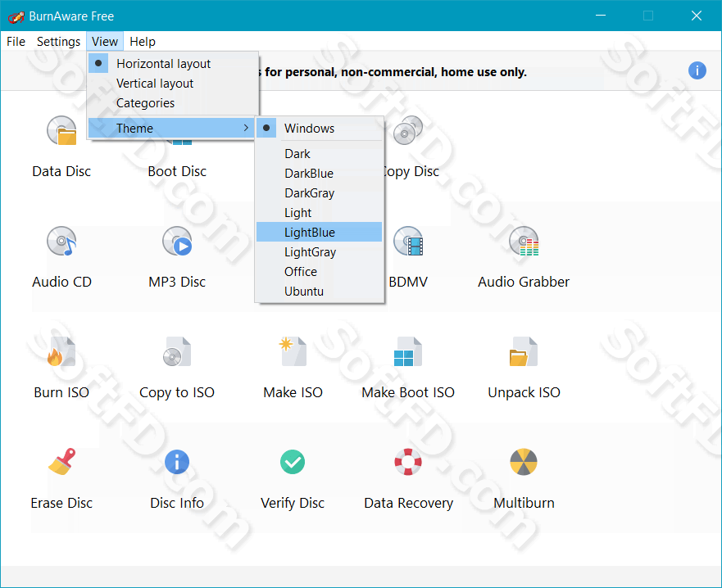Show the Disc Info tool
This screenshot has height=588, width=722.
(x=177, y=478)
